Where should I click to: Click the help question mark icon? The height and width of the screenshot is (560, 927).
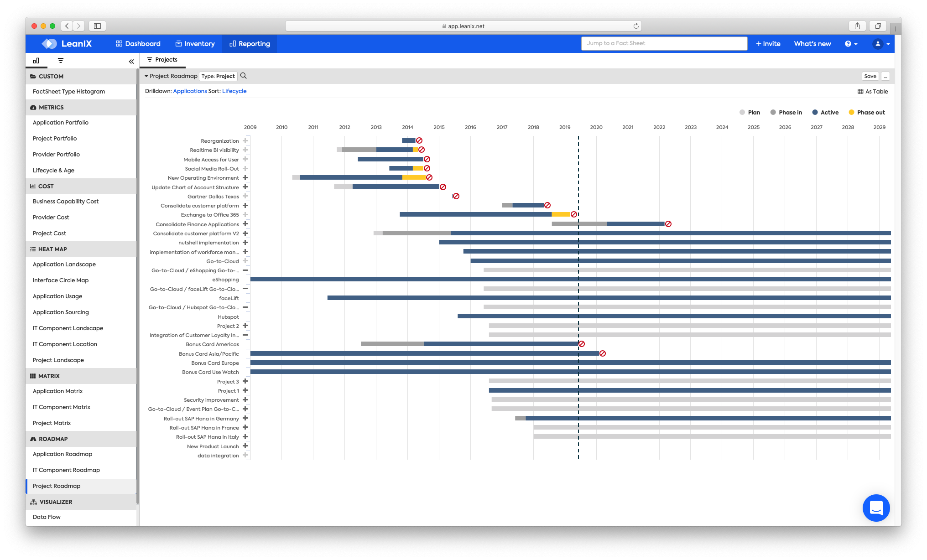pos(848,44)
